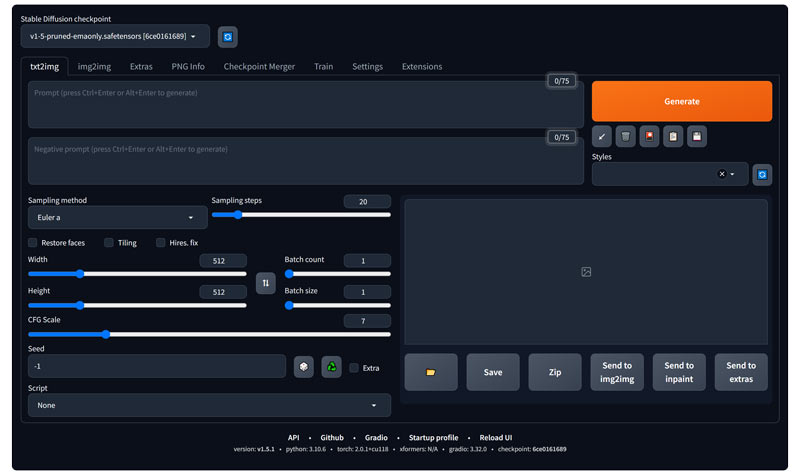
Task: Refresh the Stable Diffusion checkpoint list
Action: (x=228, y=37)
